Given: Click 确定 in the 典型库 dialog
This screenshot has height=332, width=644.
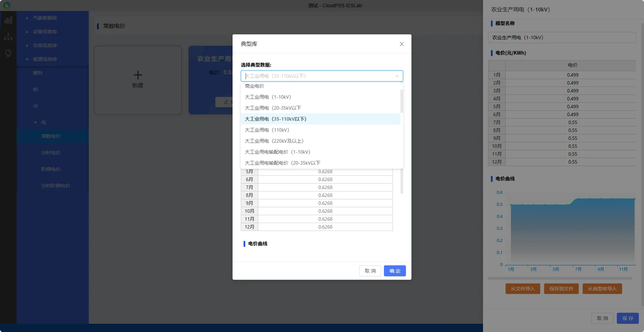Looking at the screenshot, I should (x=395, y=271).
